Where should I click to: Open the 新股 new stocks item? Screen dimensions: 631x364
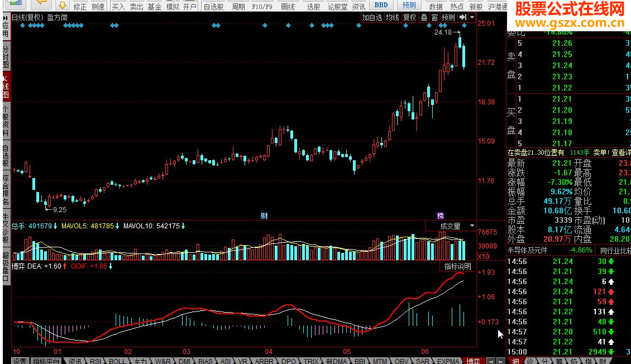click(x=476, y=5)
